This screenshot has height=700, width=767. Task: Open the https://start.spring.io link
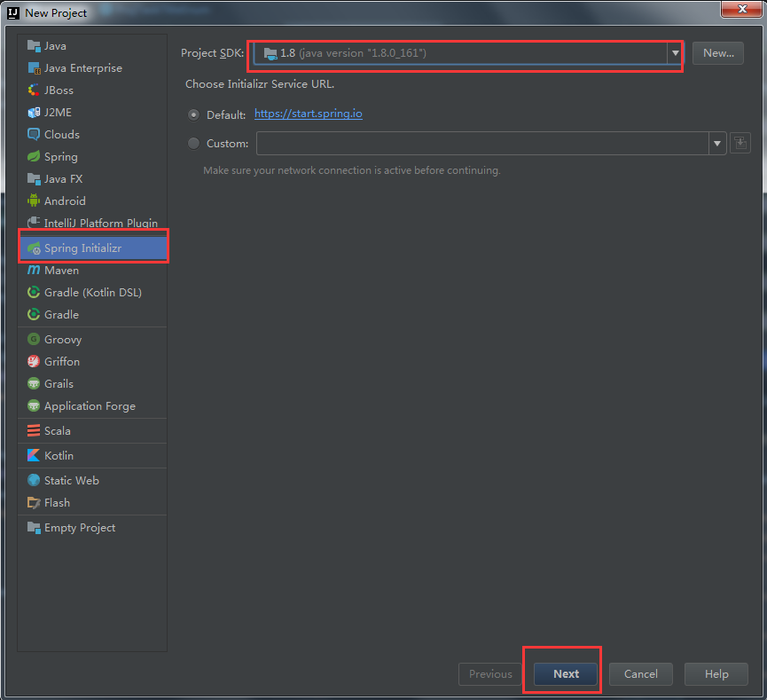[309, 114]
